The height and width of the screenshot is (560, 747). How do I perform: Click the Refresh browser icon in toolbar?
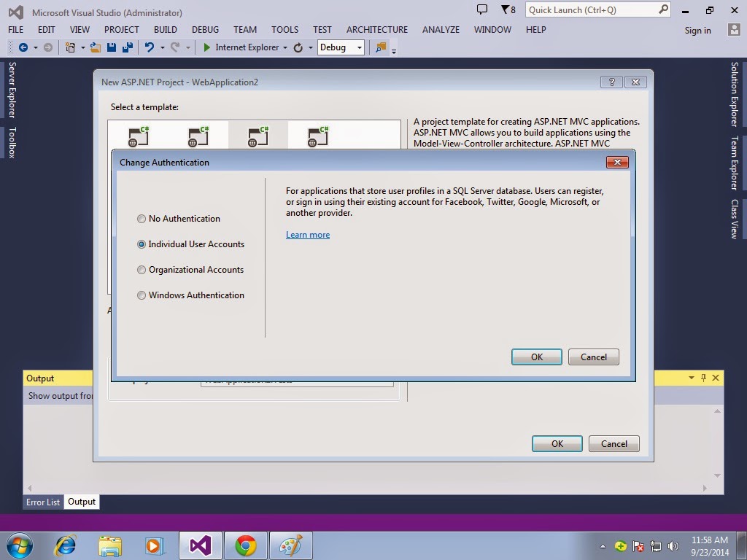[x=298, y=47]
